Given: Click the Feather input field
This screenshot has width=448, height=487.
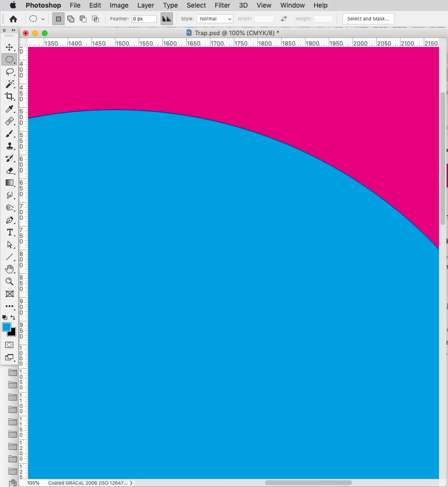Looking at the screenshot, I should coord(144,19).
